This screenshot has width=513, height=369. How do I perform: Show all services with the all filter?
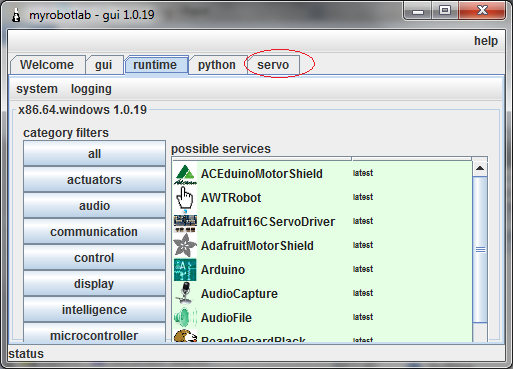[94, 154]
